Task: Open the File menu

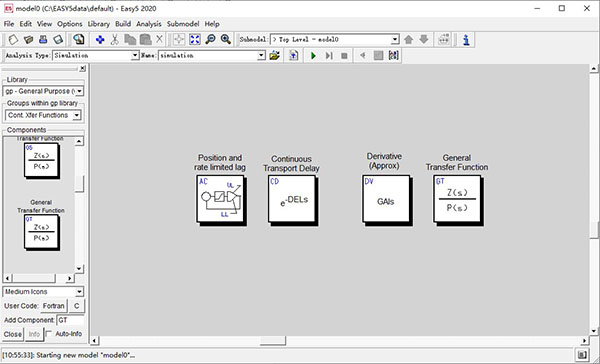Action: (x=9, y=24)
